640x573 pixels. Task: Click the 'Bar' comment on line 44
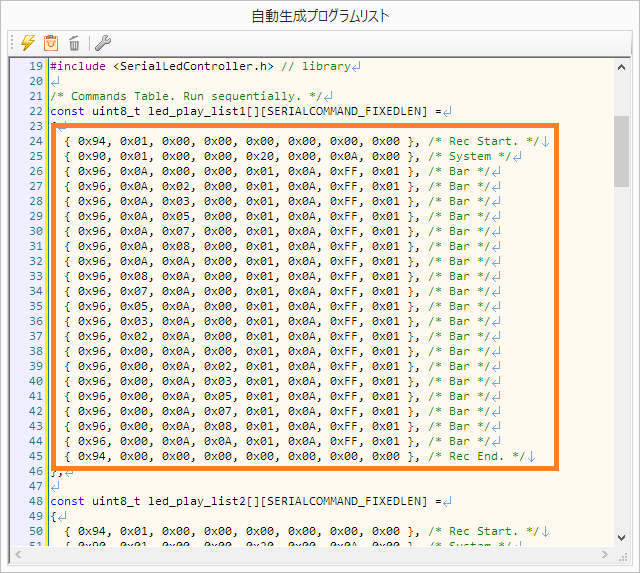pyautogui.click(x=459, y=442)
